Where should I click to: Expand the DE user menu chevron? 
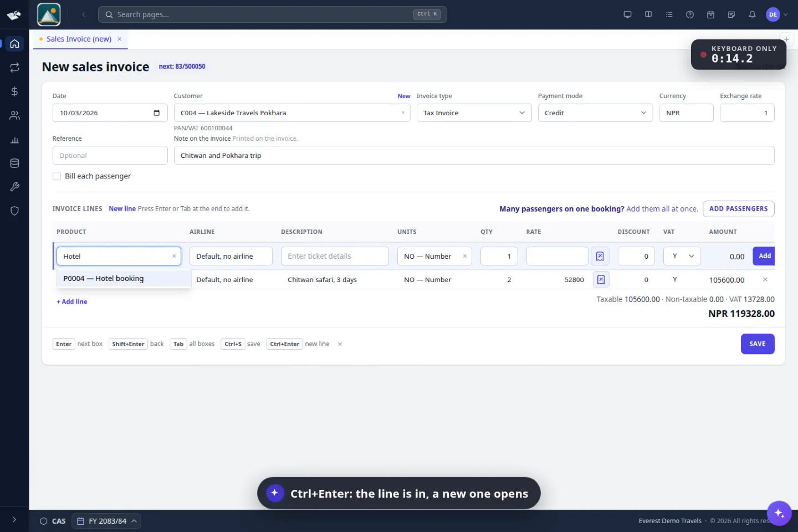[x=785, y=15]
